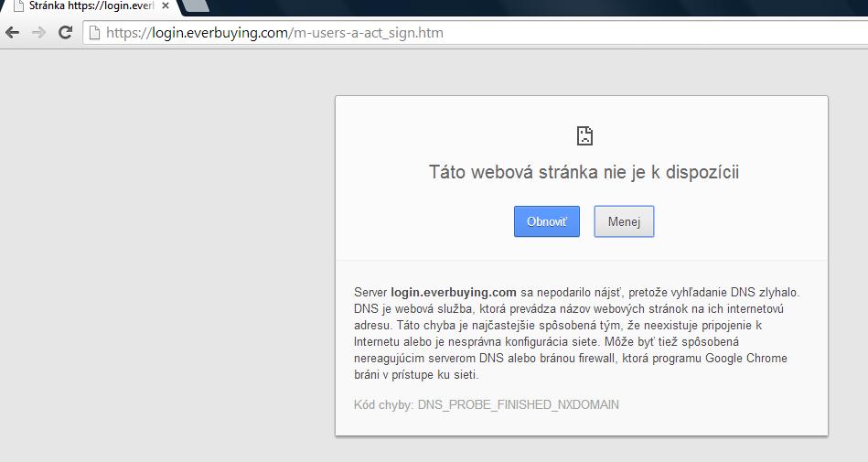
Task: Click the address bar with login.everbuying.com URL
Action: click(x=475, y=33)
